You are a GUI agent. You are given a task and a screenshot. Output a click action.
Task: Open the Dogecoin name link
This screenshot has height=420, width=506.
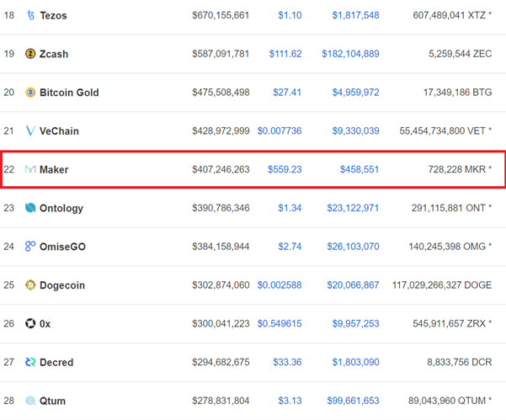[x=62, y=285]
